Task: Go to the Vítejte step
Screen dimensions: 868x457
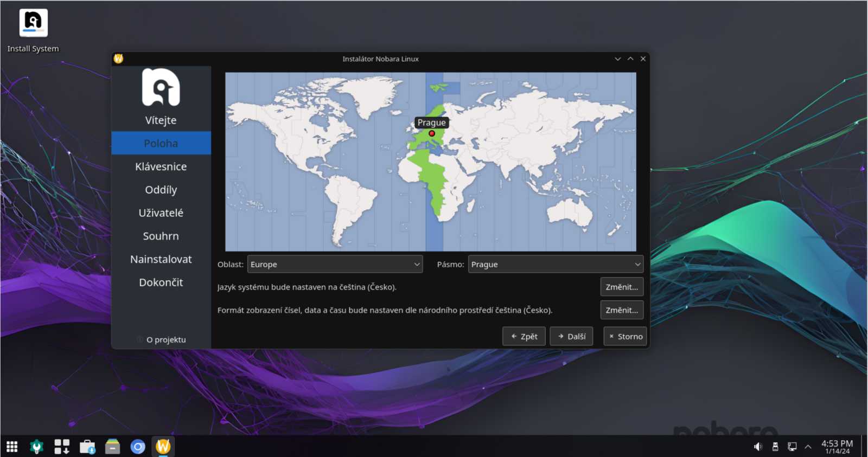Action: pyautogui.click(x=161, y=120)
